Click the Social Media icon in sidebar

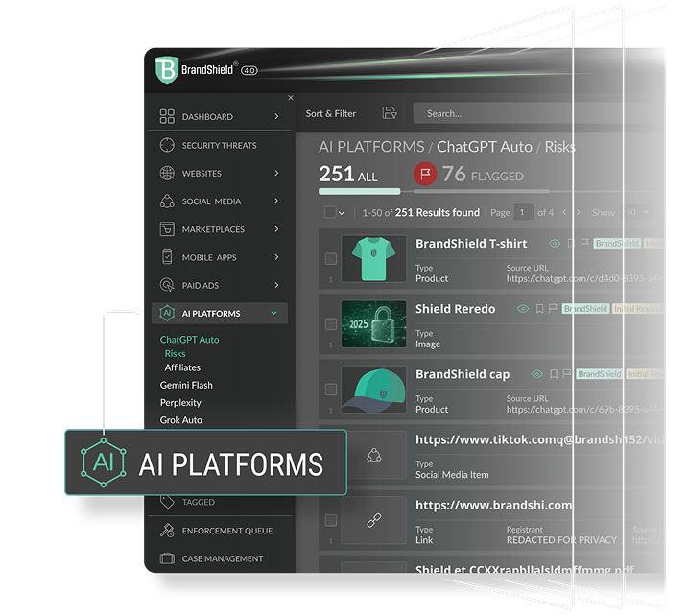click(x=167, y=201)
